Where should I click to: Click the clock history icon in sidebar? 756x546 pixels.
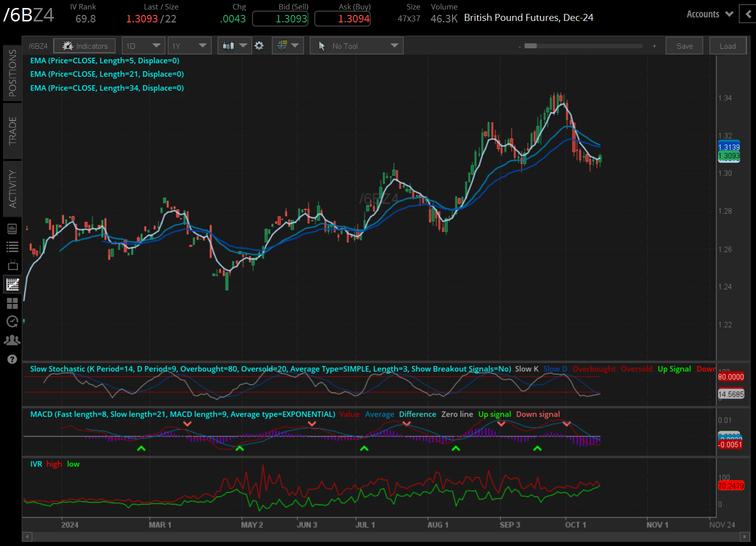click(x=12, y=322)
